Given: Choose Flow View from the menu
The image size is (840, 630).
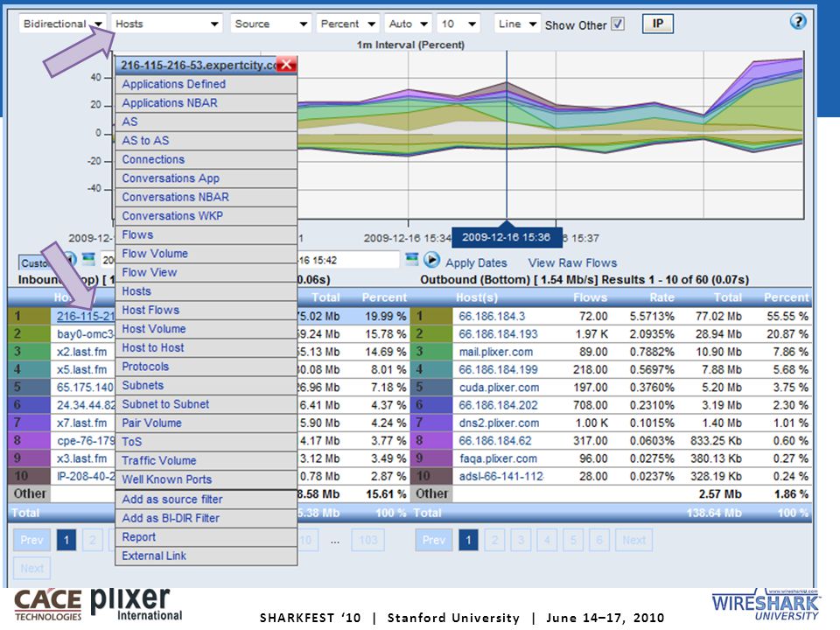Looking at the screenshot, I should pos(206,272).
